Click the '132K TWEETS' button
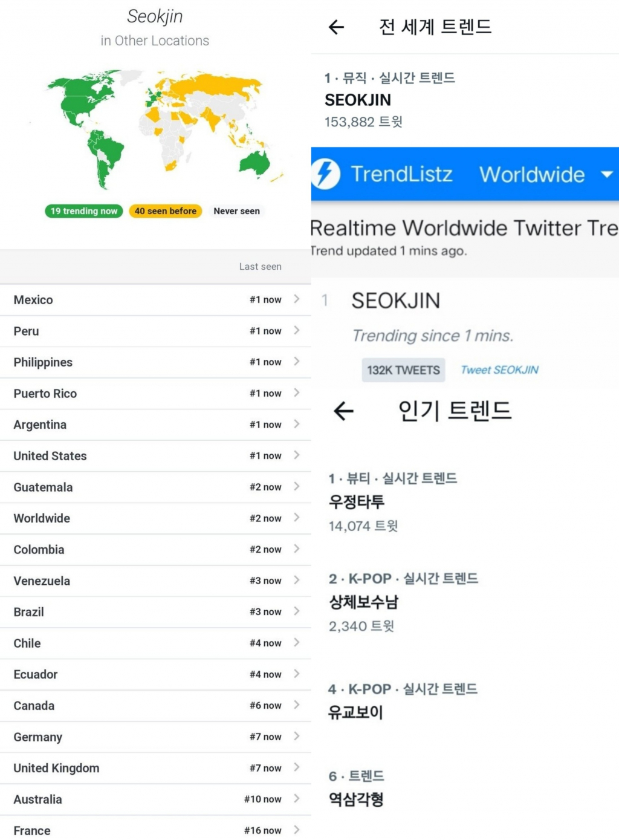The height and width of the screenshot is (840, 619). pos(403,370)
